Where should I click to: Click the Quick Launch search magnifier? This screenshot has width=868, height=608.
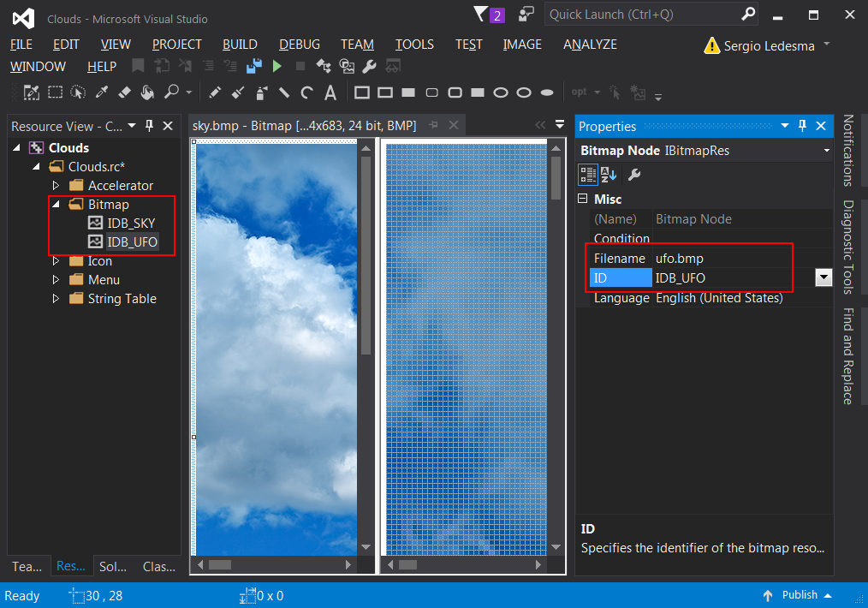[x=748, y=14]
